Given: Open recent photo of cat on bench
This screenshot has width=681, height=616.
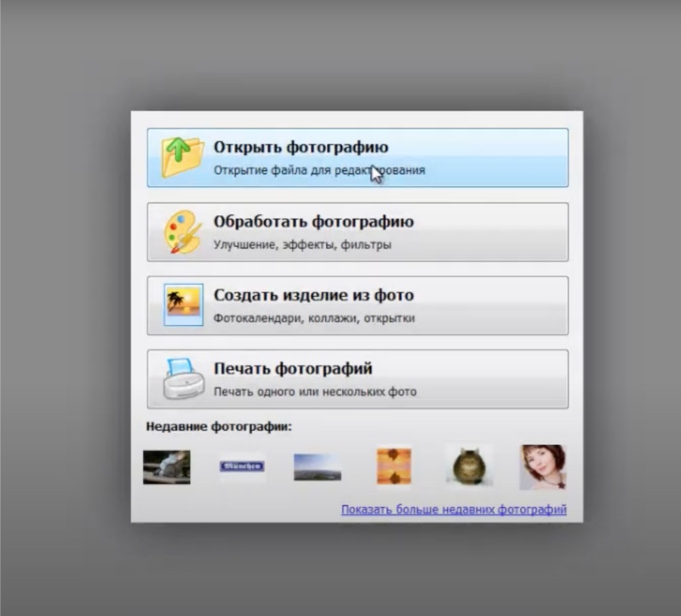Looking at the screenshot, I should 167,467.
